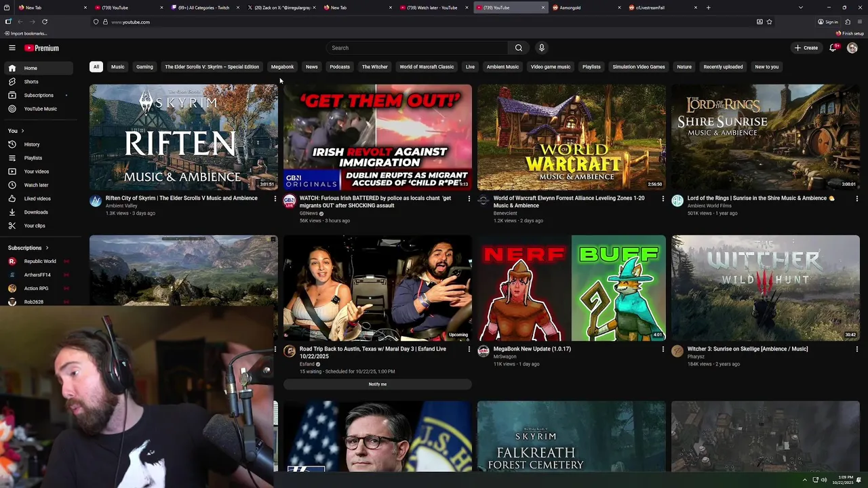The width and height of the screenshot is (868, 488).
Task: Filter by The Witcher chip
Action: pos(375,67)
